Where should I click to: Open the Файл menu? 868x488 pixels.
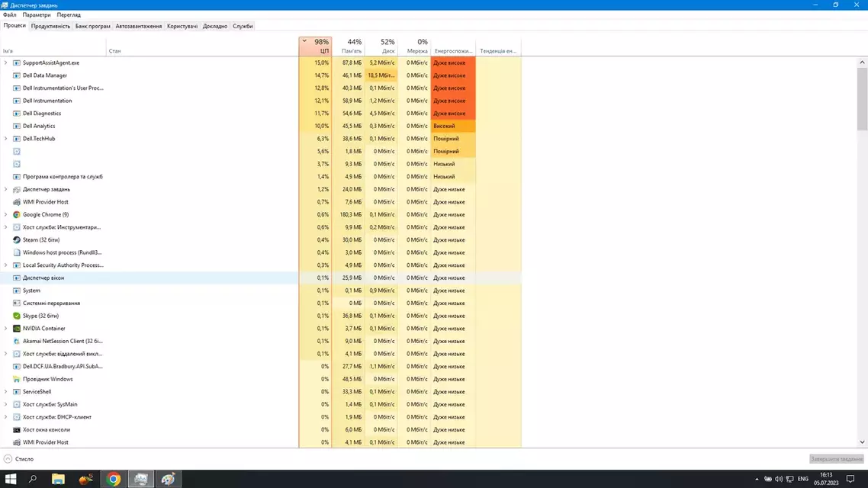[9, 15]
